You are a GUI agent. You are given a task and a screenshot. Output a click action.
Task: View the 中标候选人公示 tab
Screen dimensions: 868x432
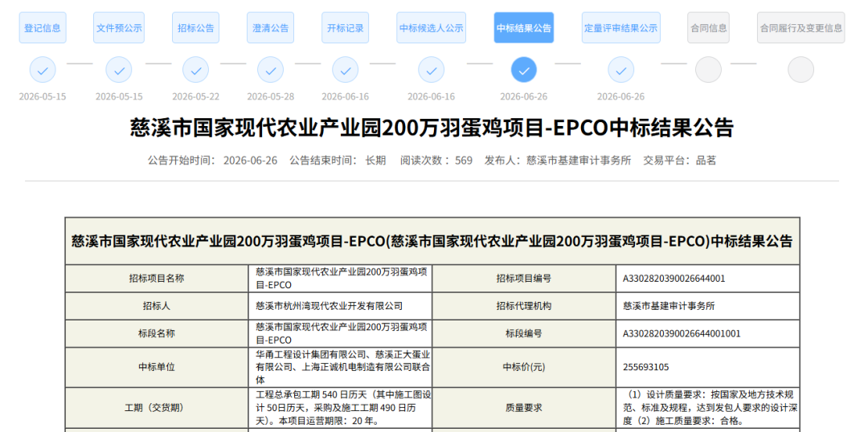pos(432,27)
